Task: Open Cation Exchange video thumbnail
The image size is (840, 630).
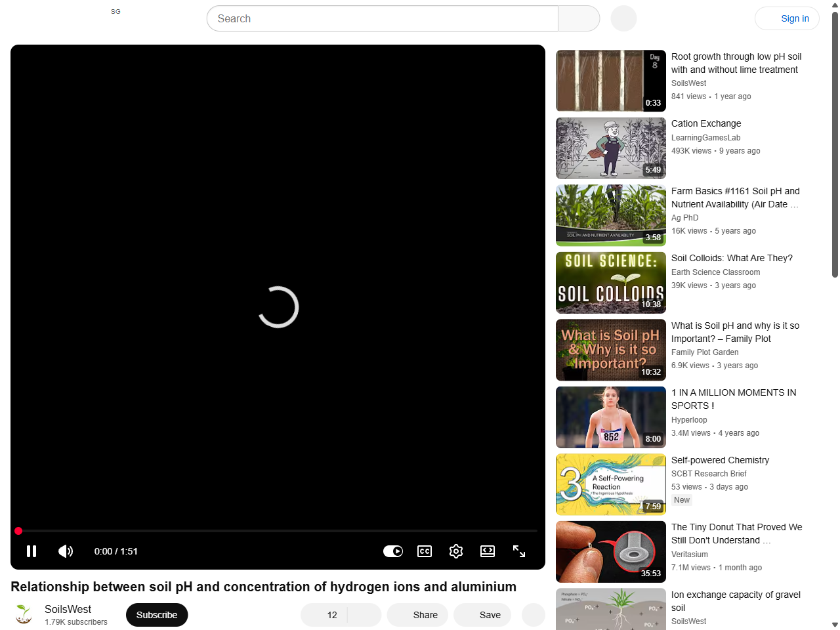Action: click(x=611, y=148)
